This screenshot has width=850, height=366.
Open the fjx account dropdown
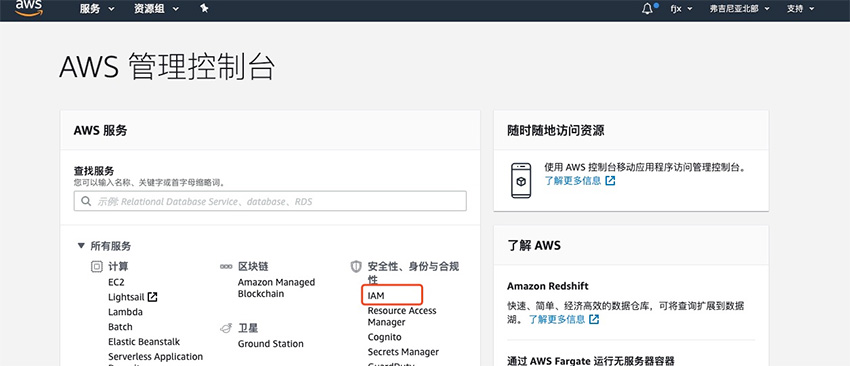[681, 9]
